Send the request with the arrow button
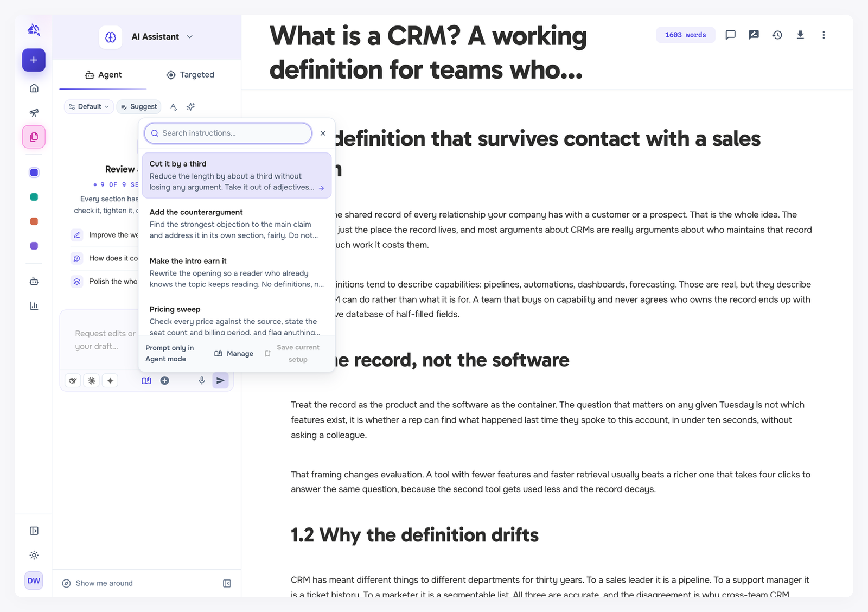868x612 pixels. (220, 380)
